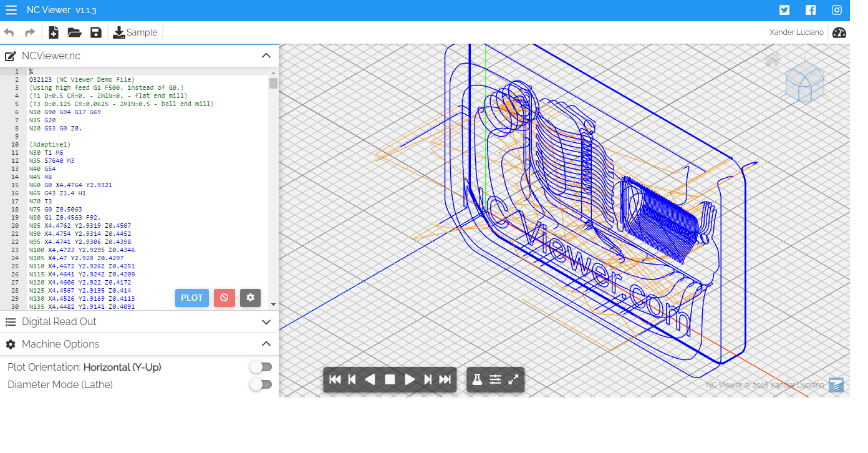Image resolution: width=868 pixels, height=453 pixels.
Task: Click the 3D view orientation cube
Action: pos(804,82)
